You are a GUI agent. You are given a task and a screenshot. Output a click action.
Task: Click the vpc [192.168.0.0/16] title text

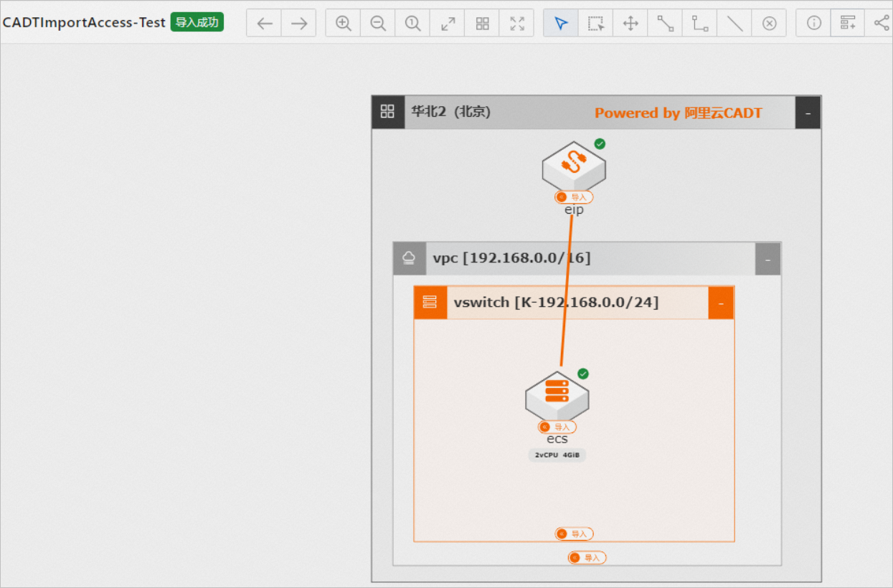[x=512, y=258]
